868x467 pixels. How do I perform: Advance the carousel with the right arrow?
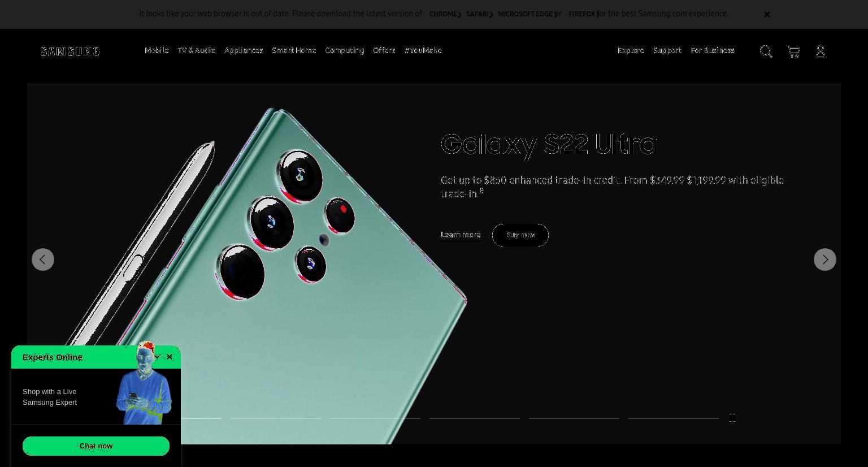coord(825,260)
